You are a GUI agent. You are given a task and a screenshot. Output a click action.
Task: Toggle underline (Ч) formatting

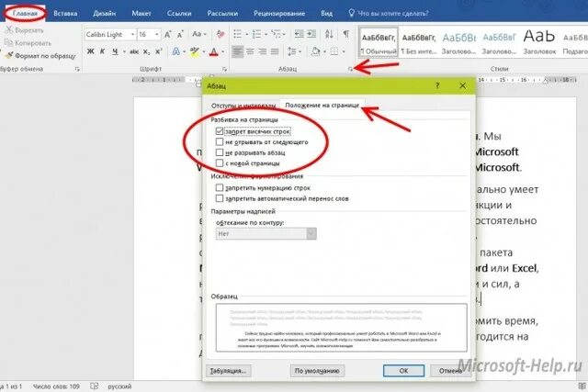115,51
